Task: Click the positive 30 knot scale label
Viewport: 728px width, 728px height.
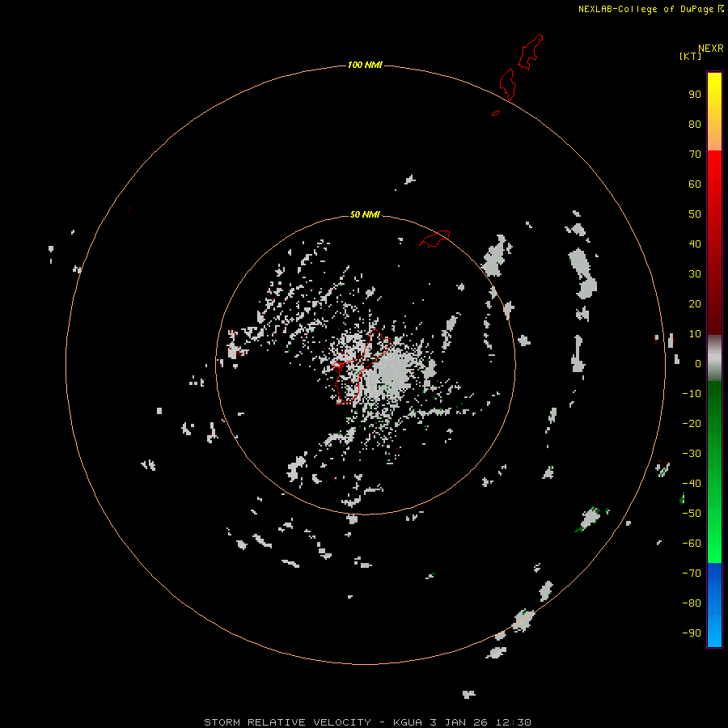Action: coord(695,274)
